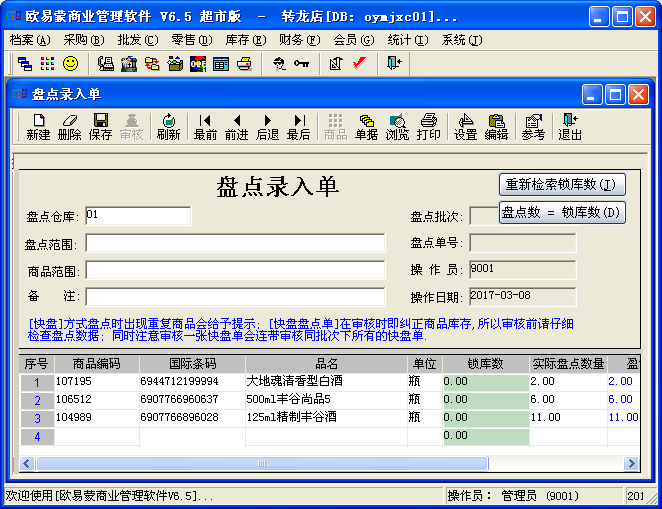Click the table scroll right arrow
The width and height of the screenshot is (662, 509).
pos(631,463)
